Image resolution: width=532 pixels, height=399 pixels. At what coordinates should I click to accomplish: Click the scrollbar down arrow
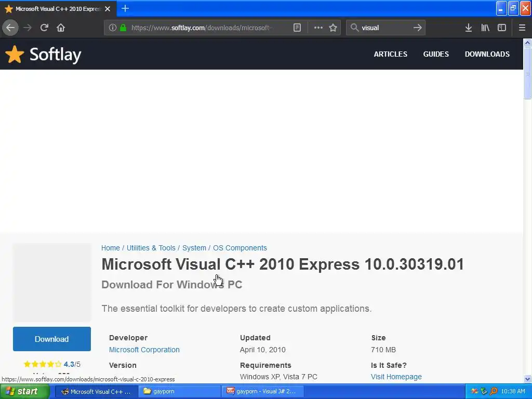click(527, 379)
